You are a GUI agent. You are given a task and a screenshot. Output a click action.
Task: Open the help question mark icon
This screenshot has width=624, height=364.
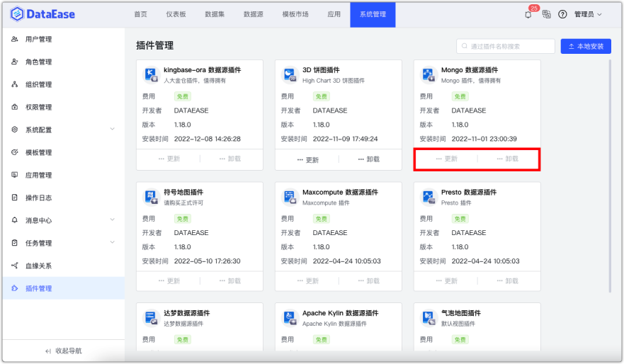click(x=562, y=14)
